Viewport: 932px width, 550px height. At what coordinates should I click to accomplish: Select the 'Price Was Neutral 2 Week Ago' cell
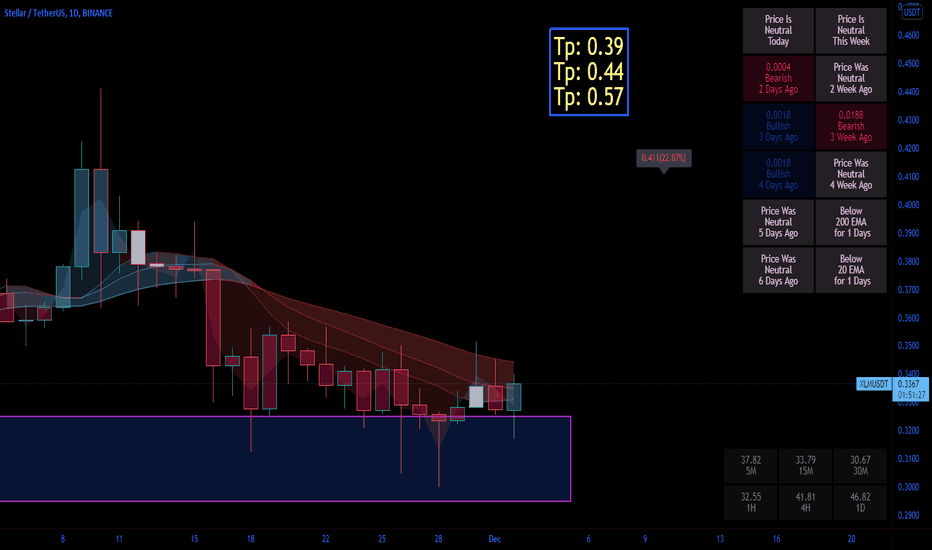click(851, 78)
